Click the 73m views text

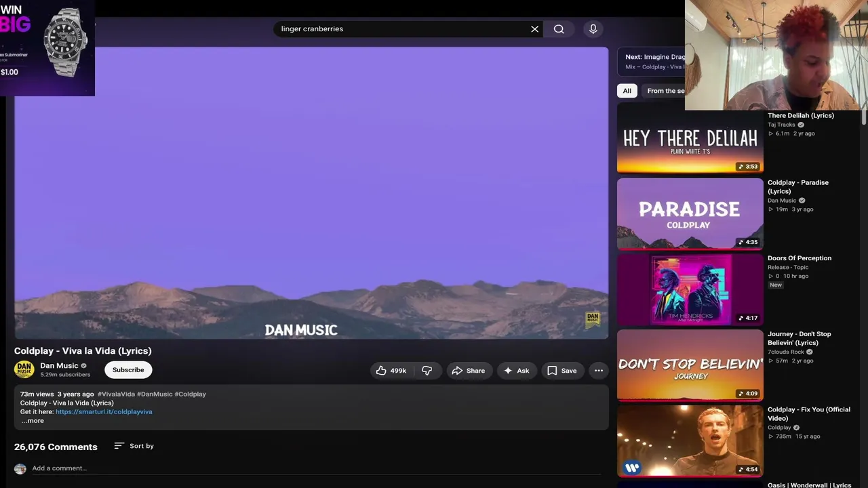(x=37, y=394)
